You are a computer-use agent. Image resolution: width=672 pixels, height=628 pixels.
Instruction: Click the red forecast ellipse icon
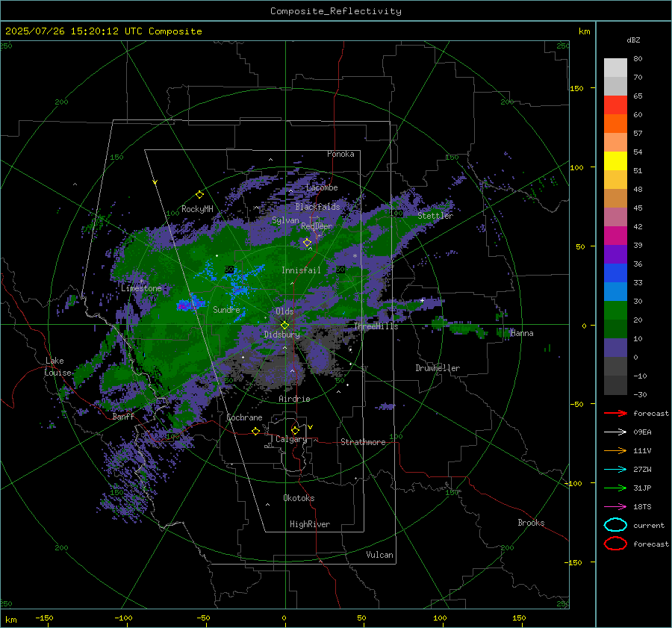tap(615, 544)
